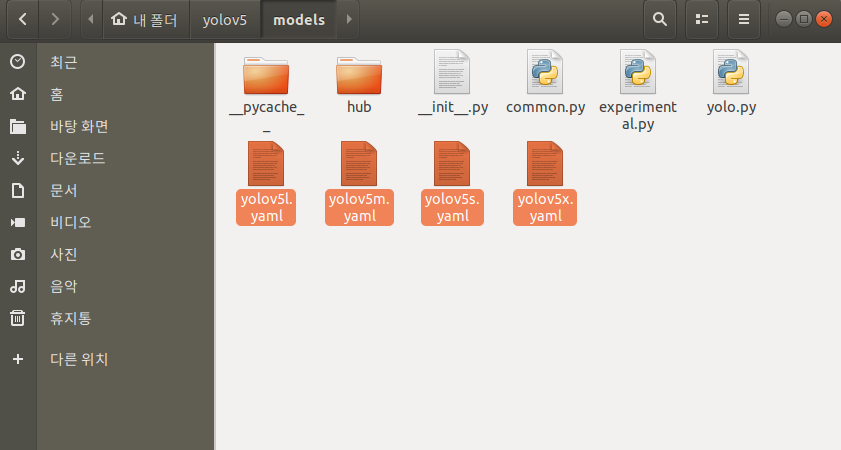
Task: Maximize the file manager window
Action: (x=803, y=19)
